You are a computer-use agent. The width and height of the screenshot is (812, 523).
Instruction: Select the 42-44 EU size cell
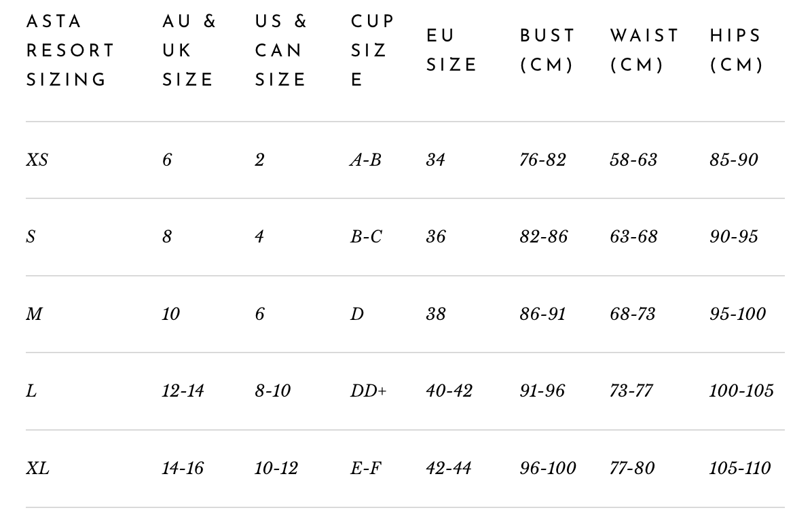449,469
